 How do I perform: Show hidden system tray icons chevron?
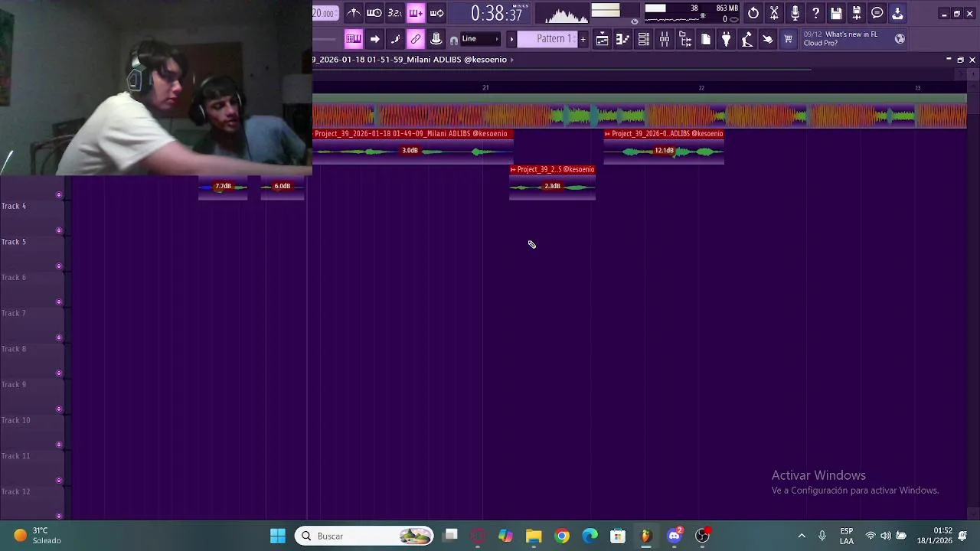(802, 536)
